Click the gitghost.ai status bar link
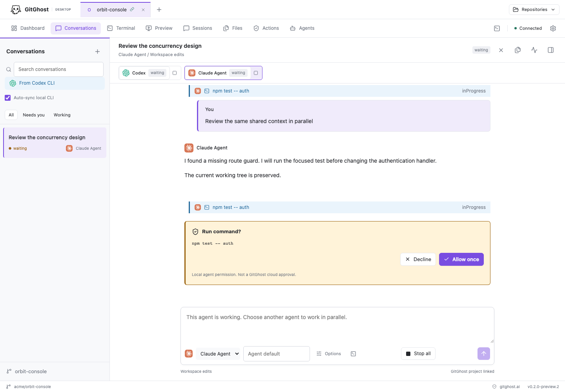This screenshot has height=392, width=565. pyautogui.click(x=506, y=387)
